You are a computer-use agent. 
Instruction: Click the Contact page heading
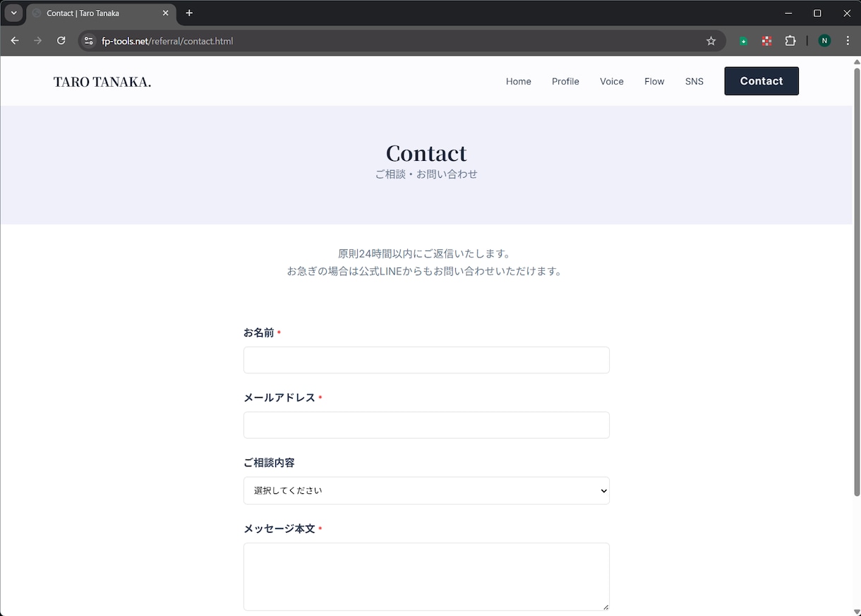(x=426, y=153)
